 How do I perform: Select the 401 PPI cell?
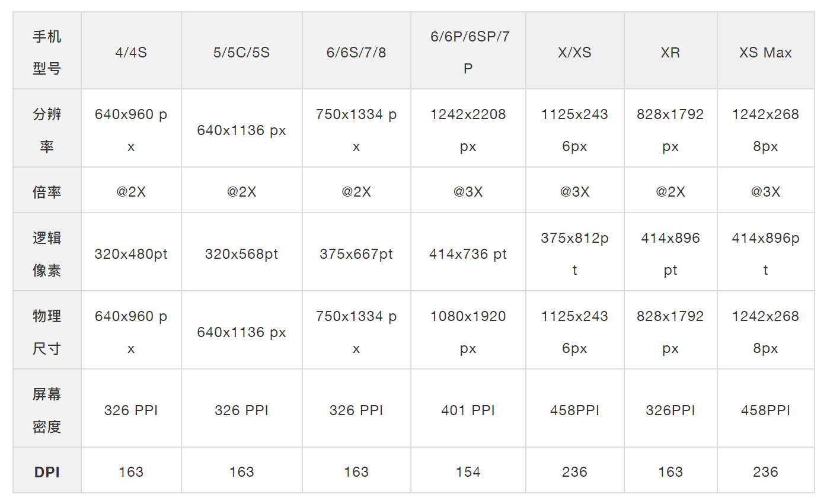coord(468,410)
